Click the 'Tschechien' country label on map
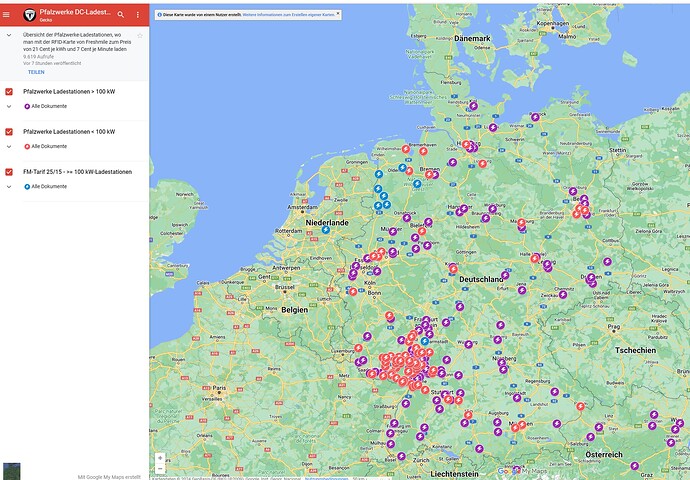 635,350
